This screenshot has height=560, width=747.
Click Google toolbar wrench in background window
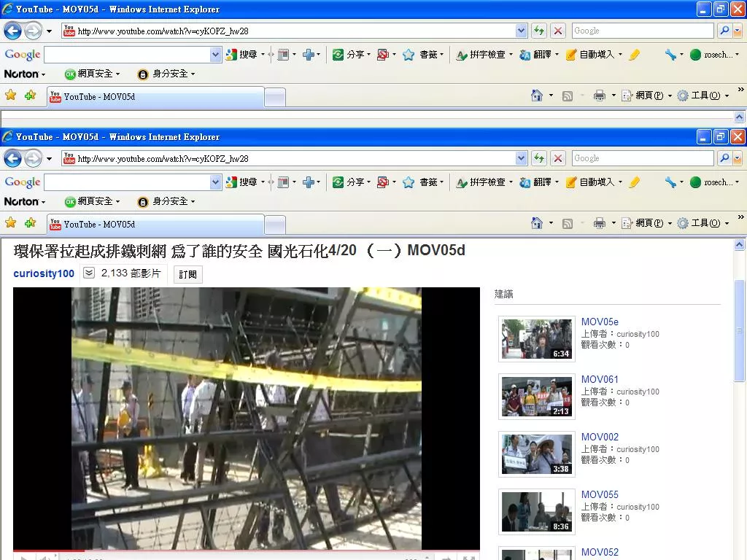pyautogui.click(x=671, y=54)
